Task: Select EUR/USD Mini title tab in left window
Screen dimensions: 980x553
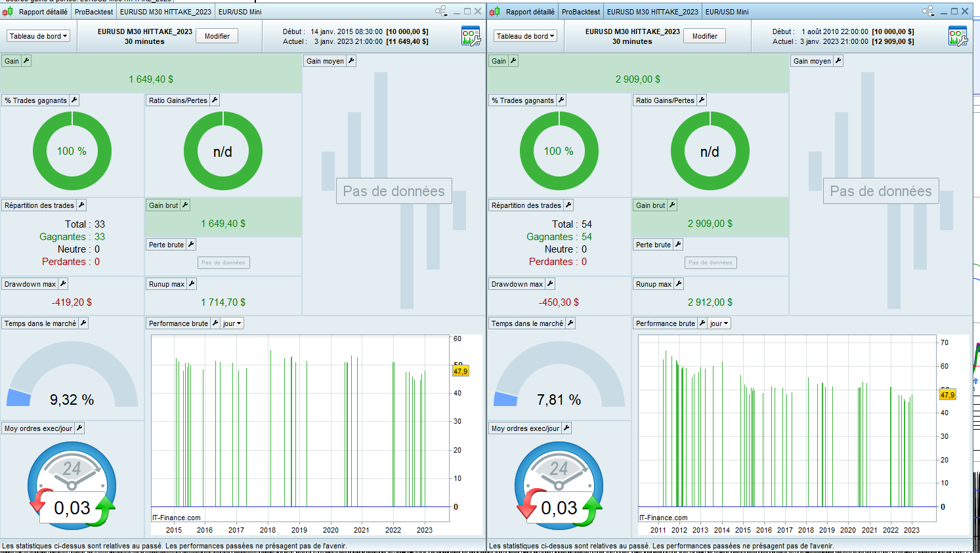Action: tap(240, 12)
